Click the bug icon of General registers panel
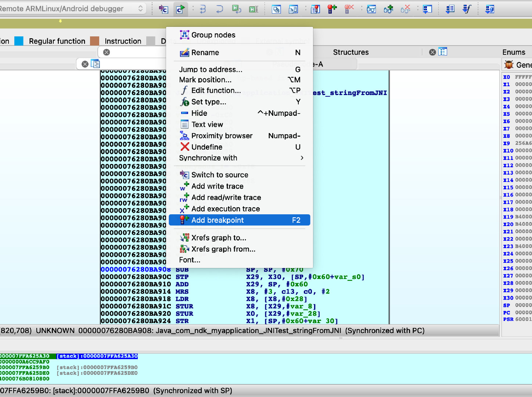The image size is (532, 397). pos(509,65)
